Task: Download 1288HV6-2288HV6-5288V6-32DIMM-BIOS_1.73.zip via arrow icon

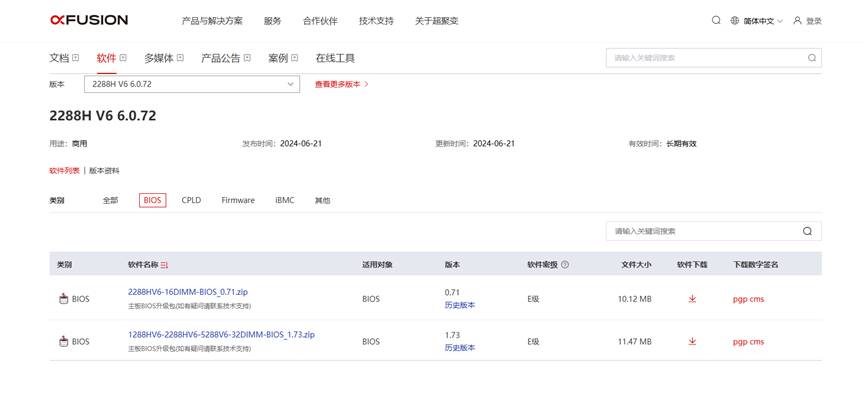Action: (692, 341)
